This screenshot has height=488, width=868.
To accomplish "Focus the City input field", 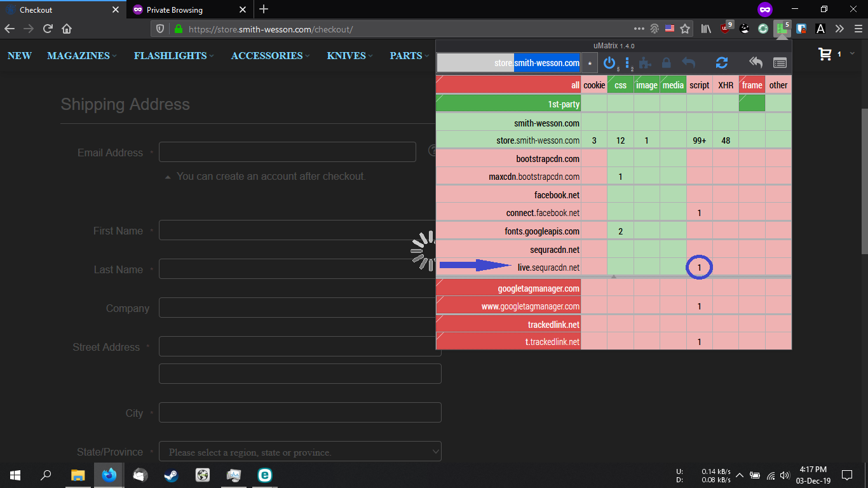I will coord(300,412).
